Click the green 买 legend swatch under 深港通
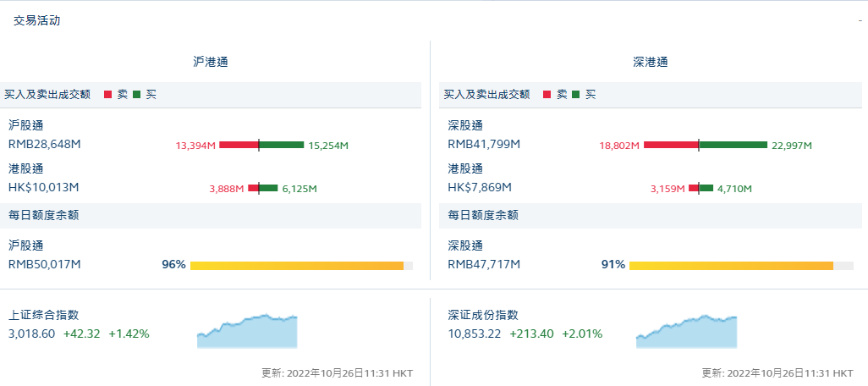The image size is (868, 386). 576,95
